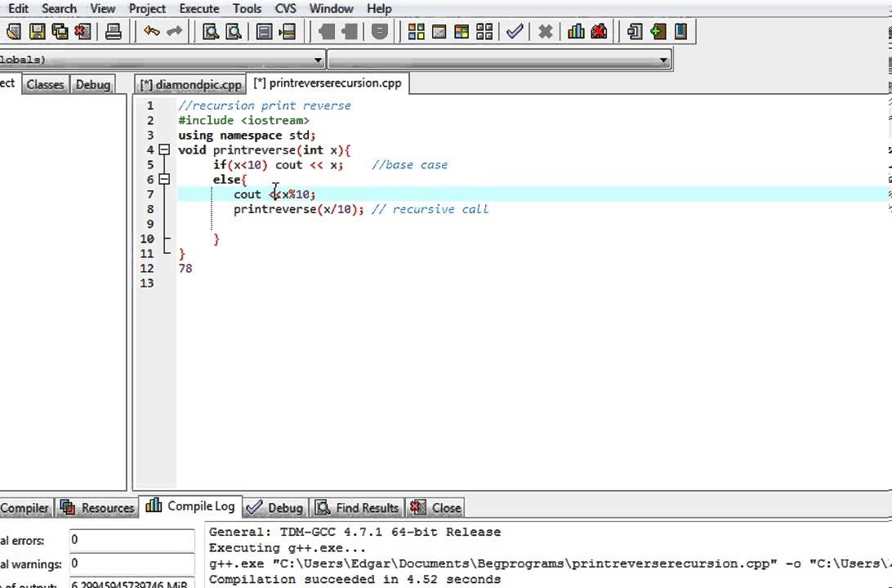
Task: Save the current source file
Action: tap(37, 31)
